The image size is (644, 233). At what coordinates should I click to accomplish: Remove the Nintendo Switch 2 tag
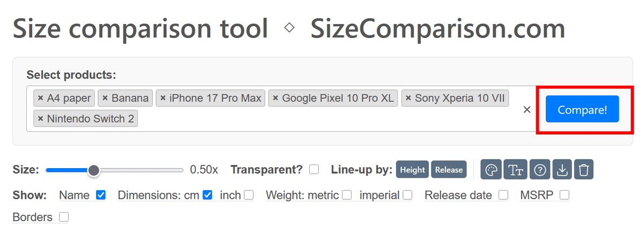(40, 118)
